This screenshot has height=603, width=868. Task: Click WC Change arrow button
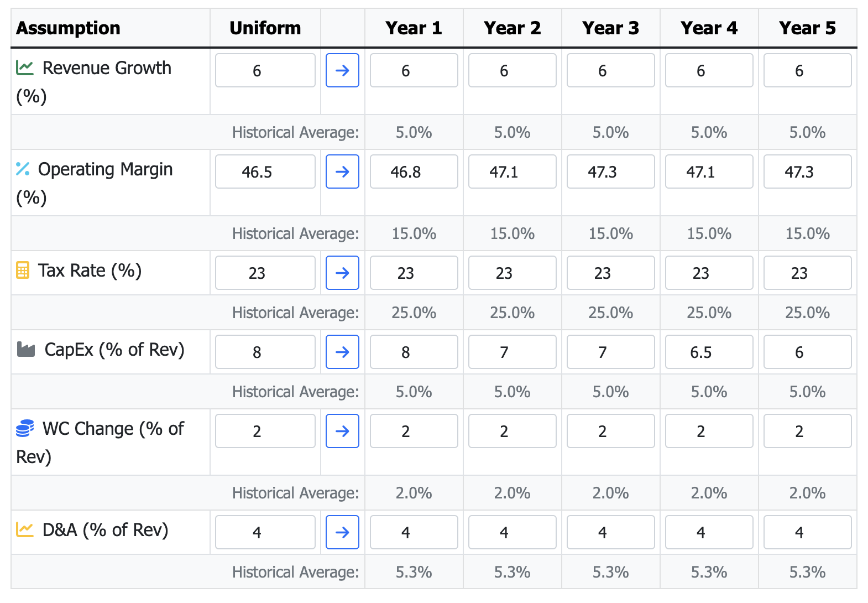click(x=342, y=431)
